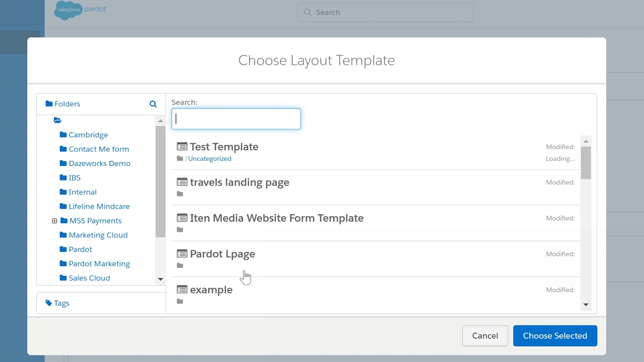
Task: Click the Lifeline Mindcare folder icon
Action: [63, 206]
